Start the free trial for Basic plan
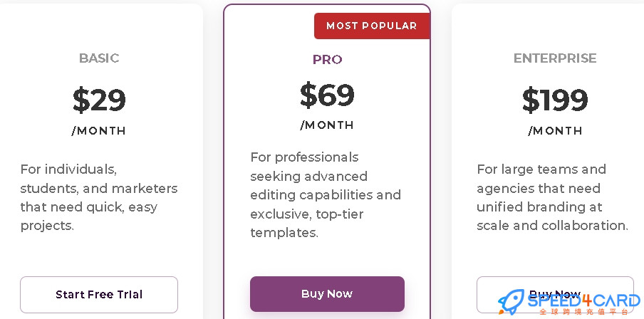Screen dimensions: 644x319 click(x=99, y=295)
